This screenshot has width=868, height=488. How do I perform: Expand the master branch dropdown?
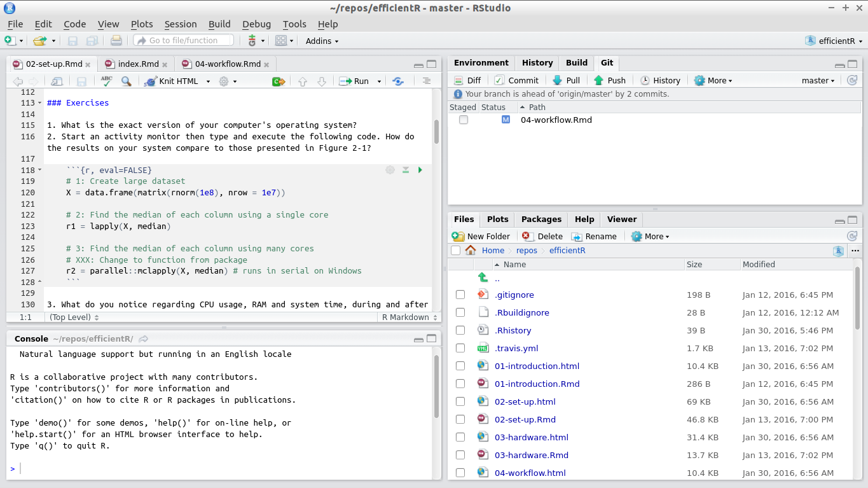(818, 80)
